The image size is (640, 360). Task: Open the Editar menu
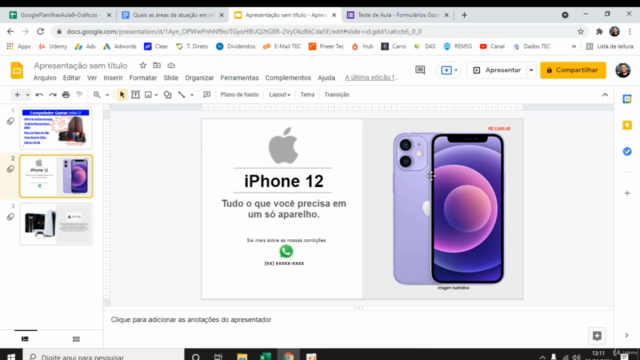[x=71, y=78]
